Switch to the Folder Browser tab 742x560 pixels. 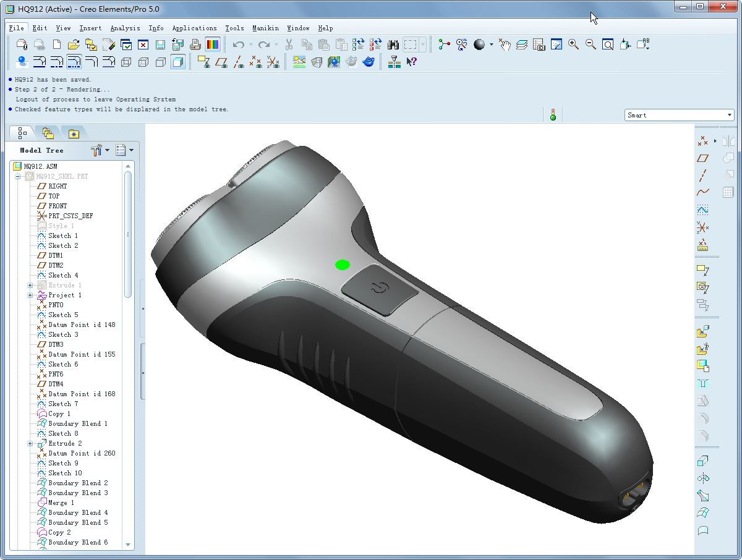pos(48,133)
